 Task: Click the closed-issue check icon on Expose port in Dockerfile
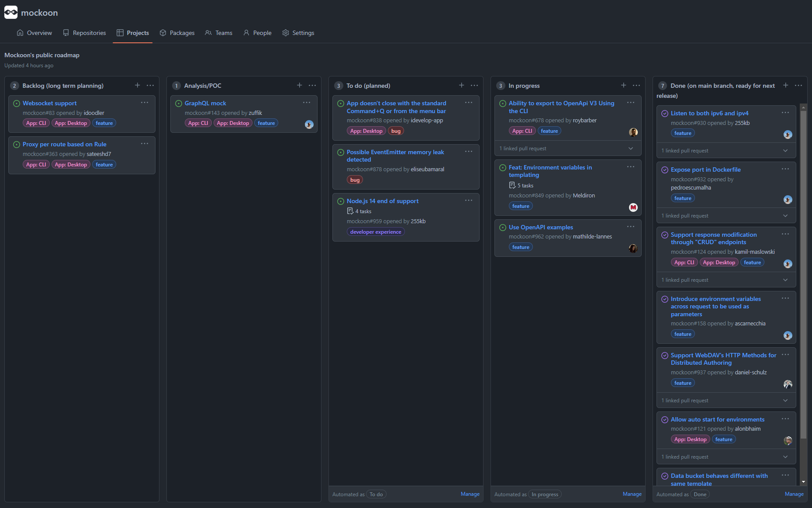click(x=664, y=169)
